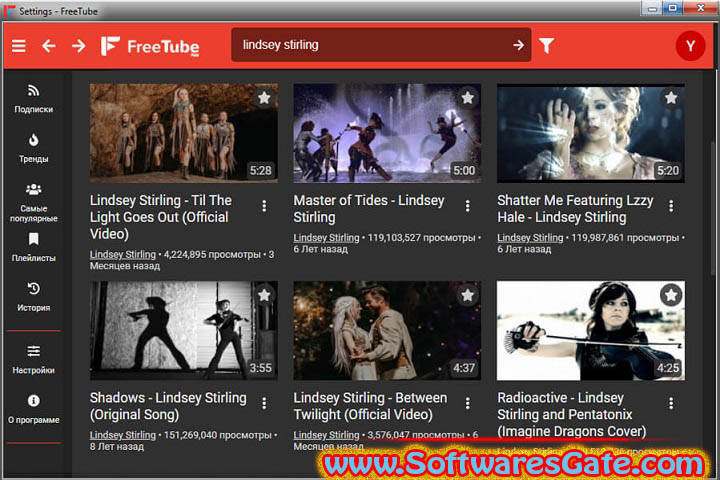The height and width of the screenshot is (480, 720).
Task: Go back with the left arrow
Action: 49,46
